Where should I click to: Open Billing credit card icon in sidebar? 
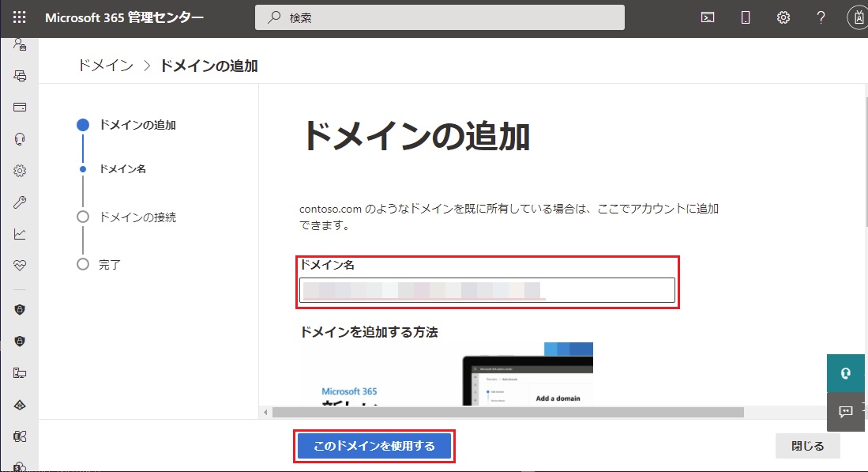(20, 107)
